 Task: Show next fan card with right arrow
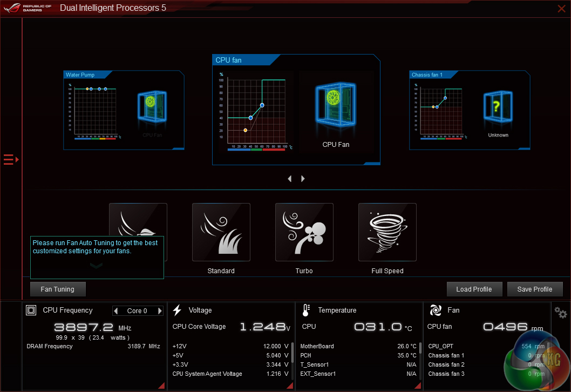[303, 179]
